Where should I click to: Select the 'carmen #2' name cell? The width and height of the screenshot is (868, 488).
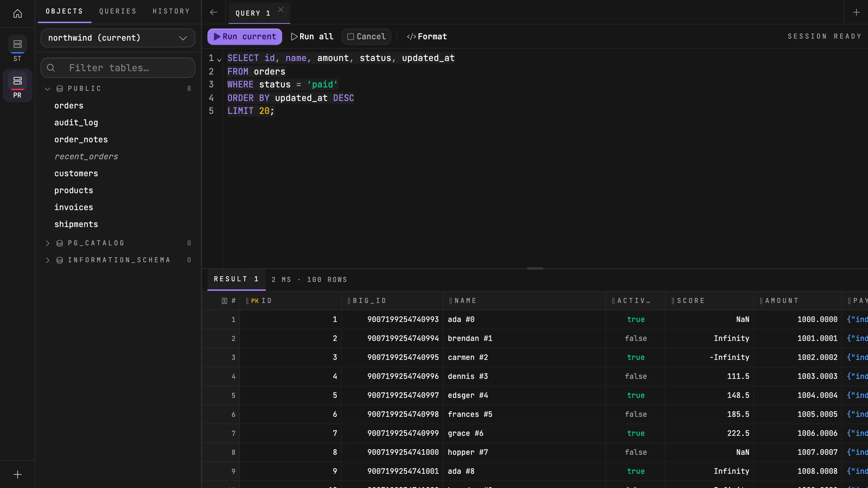pos(524,358)
